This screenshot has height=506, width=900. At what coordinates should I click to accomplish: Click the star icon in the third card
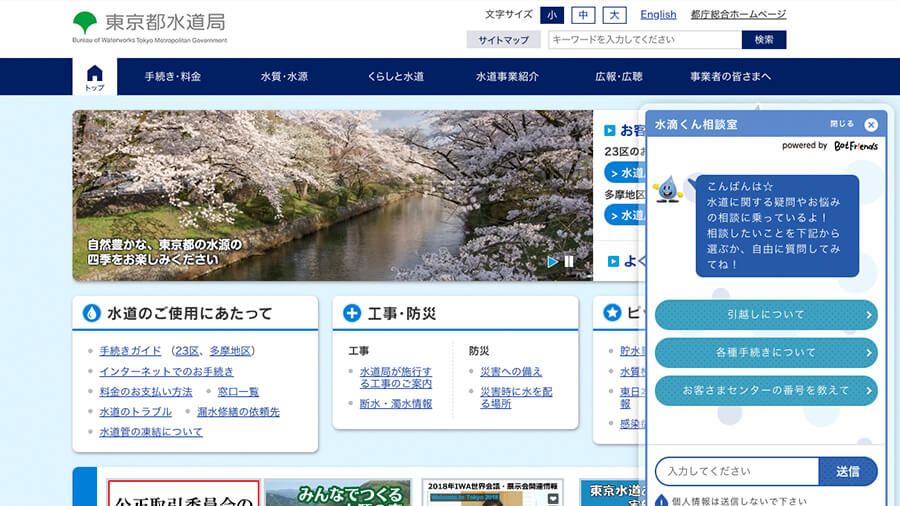pyautogui.click(x=612, y=313)
